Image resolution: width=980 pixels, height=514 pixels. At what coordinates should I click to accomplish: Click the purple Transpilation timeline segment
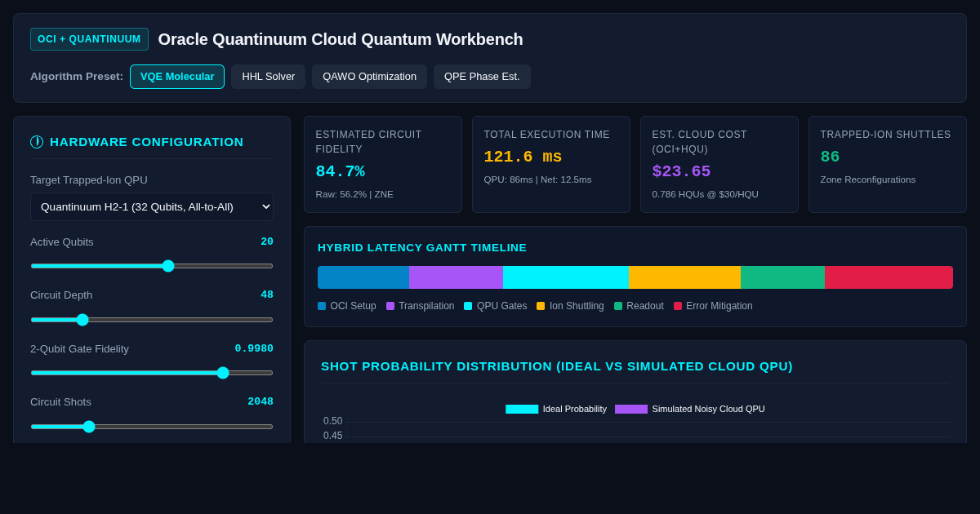pyautogui.click(x=456, y=277)
